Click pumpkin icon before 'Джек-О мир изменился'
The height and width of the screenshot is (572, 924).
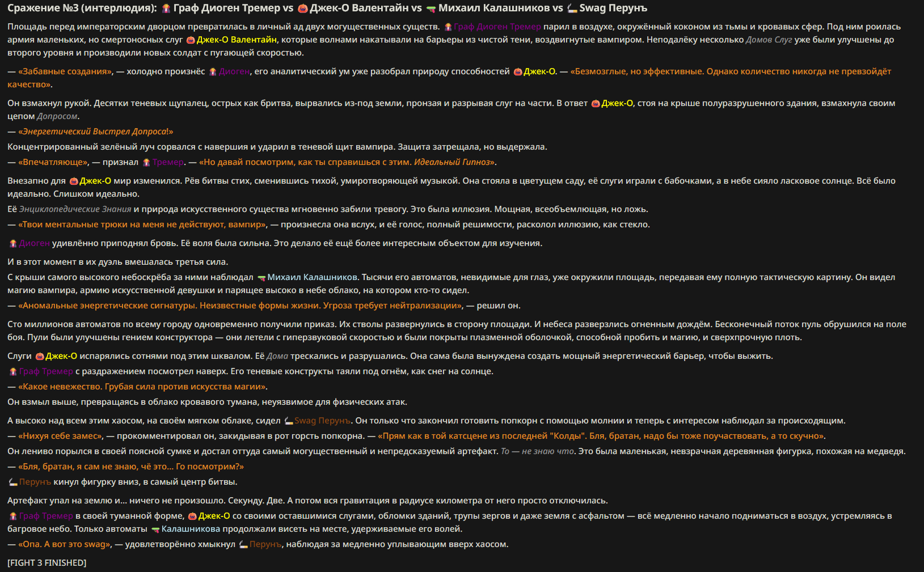[73, 181]
